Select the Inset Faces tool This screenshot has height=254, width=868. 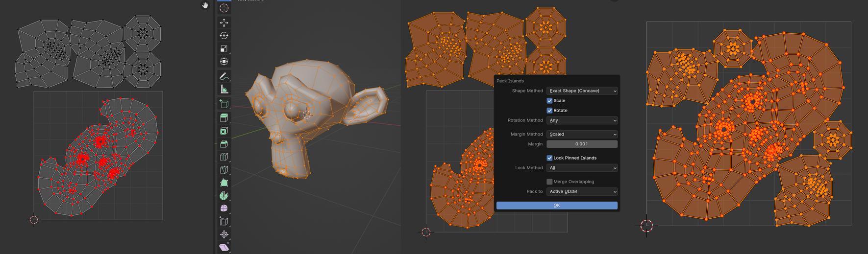click(x=224, y=131)
